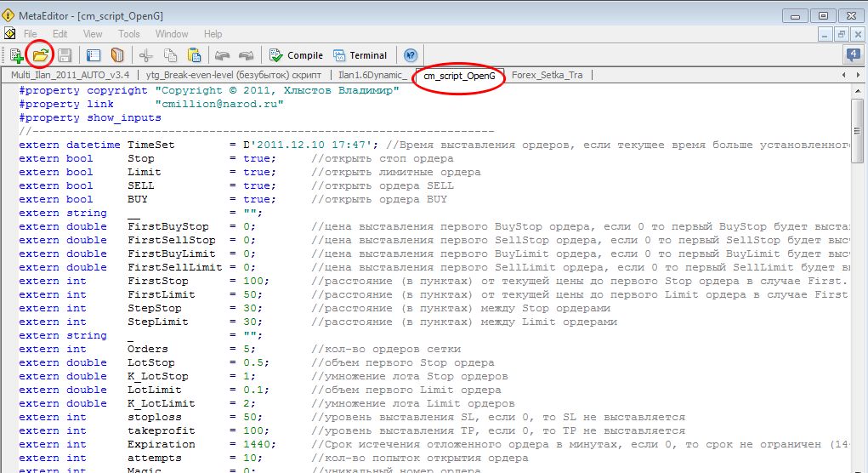This screenshot has width=868, height=473.
Task: Click the Paste clipboard icon
Action: [194, 55]
